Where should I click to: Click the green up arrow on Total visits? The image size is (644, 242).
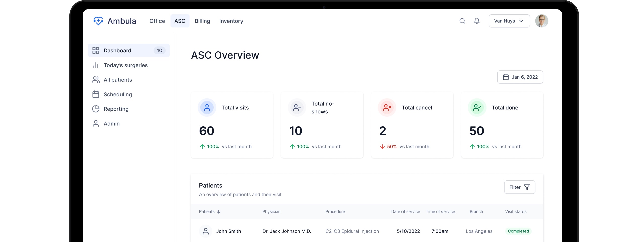pyautogui.click(x=202, y=147)
